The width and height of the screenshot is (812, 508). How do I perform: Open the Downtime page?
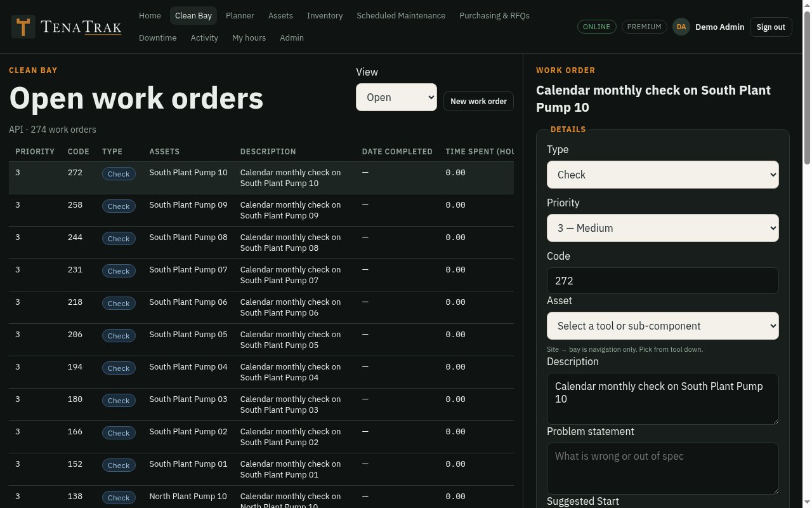[158, 38]
